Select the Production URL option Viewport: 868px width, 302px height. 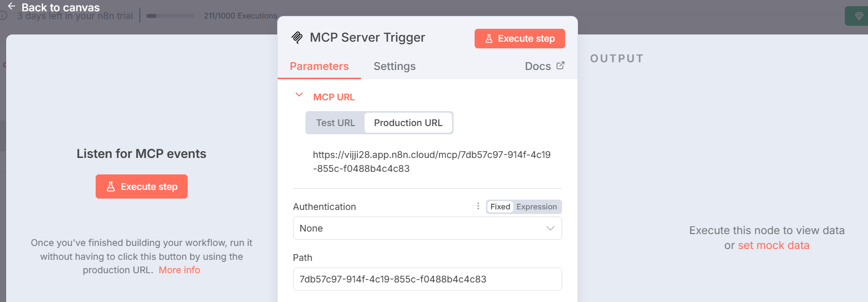pyautogui.click(x=408, y=123)
